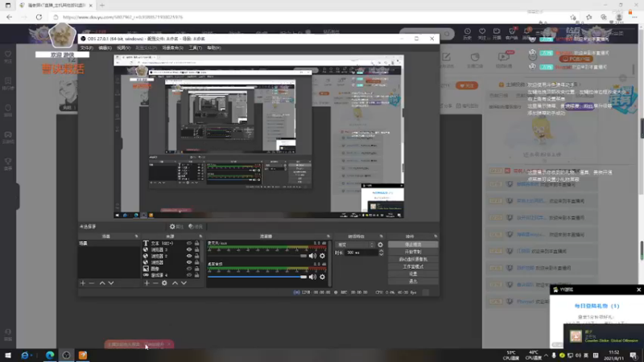
Task: Open the 帮助(H) menu in OBS
Action: tap(213, 48)
